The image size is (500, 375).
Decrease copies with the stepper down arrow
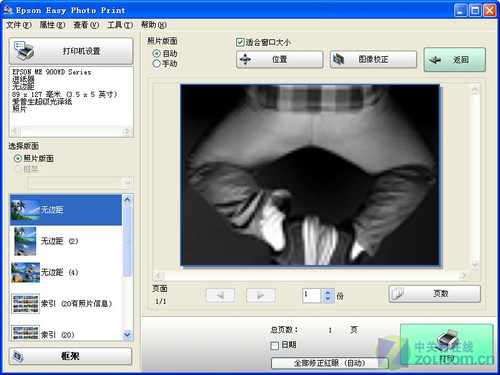(328, 299)
